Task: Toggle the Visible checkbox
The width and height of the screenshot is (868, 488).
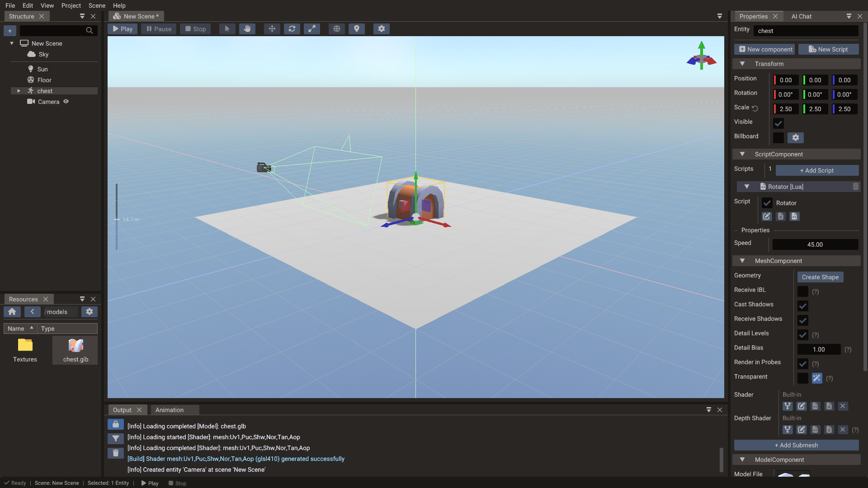Action: (778, 123)
